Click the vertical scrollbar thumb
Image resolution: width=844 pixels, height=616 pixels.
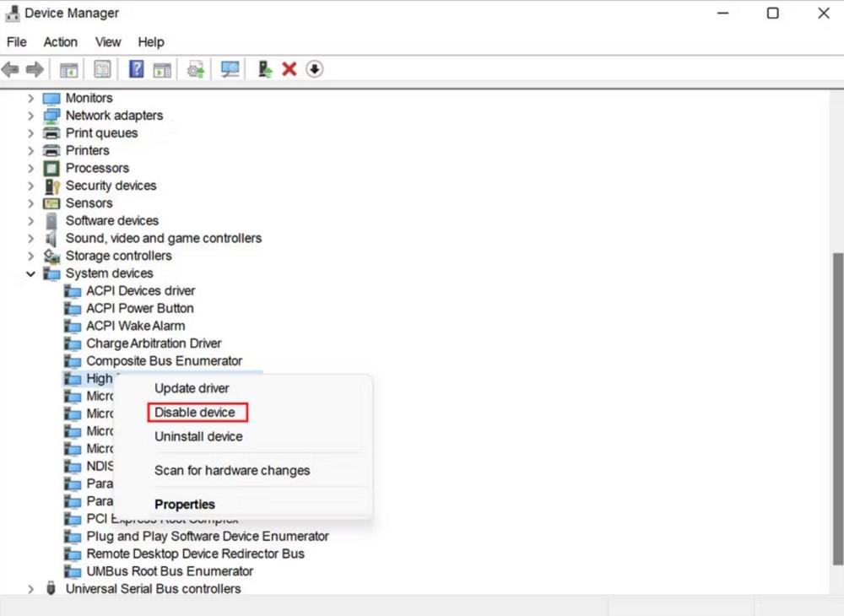click(837, 405)
